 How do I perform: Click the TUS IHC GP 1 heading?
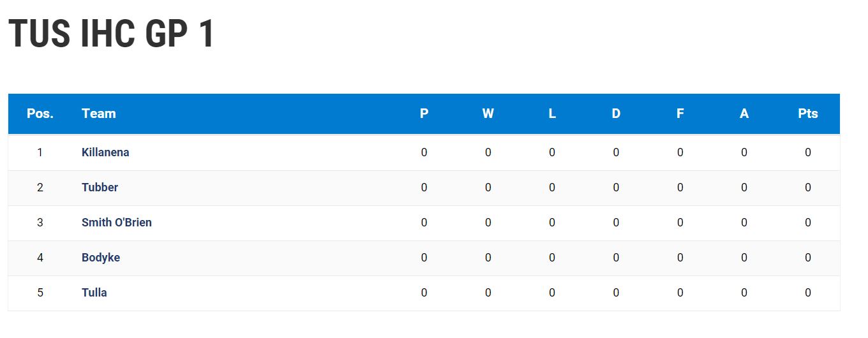click(111, 34)
